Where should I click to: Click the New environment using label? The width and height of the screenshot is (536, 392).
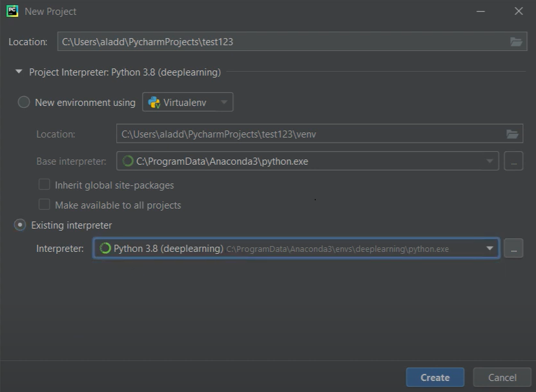85,102
